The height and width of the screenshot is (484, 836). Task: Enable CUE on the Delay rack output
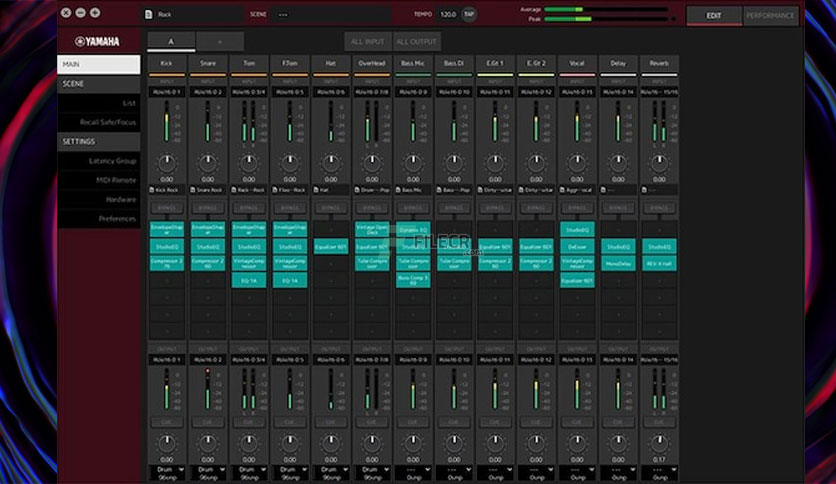click(618, 422)
